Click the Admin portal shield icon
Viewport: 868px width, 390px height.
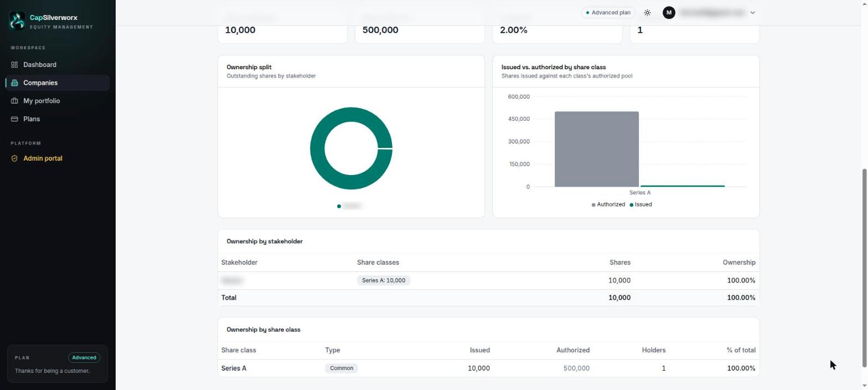[14, 158]
